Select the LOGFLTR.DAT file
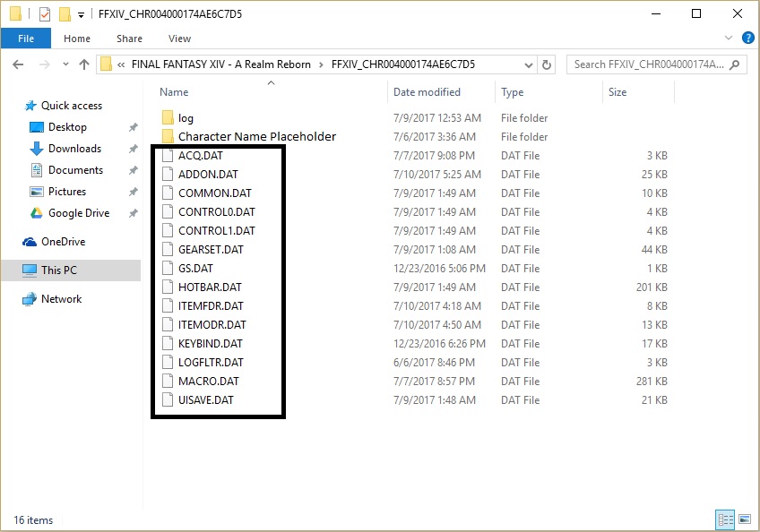The height and width of the screenshot is (532, 760). [x=211, y=363]
